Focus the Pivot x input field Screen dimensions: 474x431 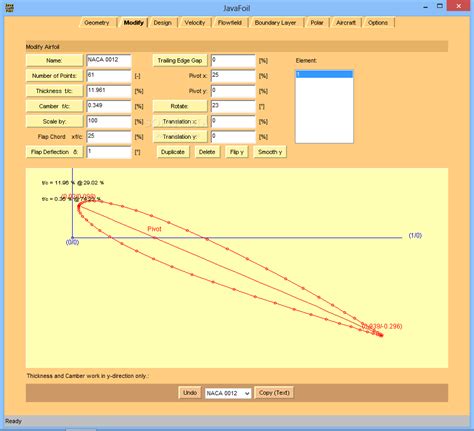point(233,76)
